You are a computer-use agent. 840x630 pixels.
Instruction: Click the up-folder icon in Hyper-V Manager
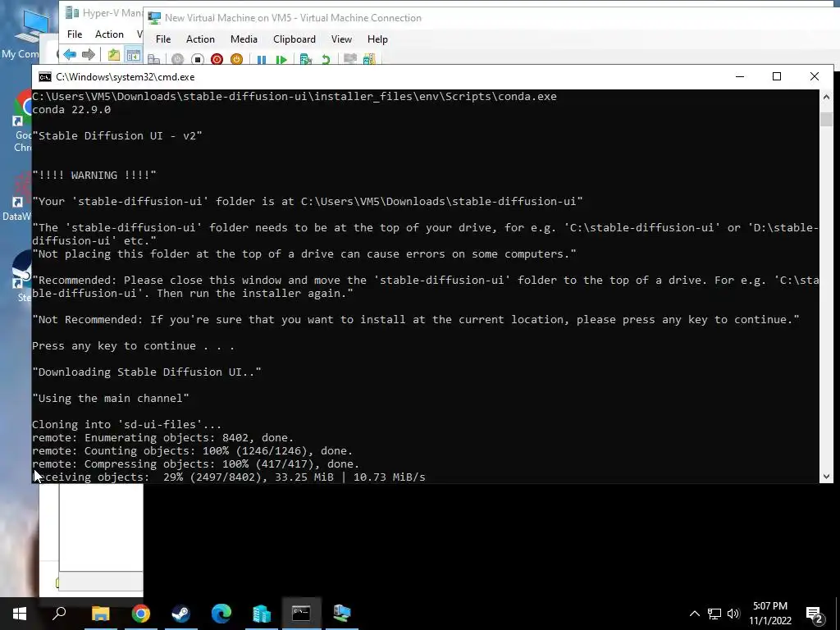(113, 54)
